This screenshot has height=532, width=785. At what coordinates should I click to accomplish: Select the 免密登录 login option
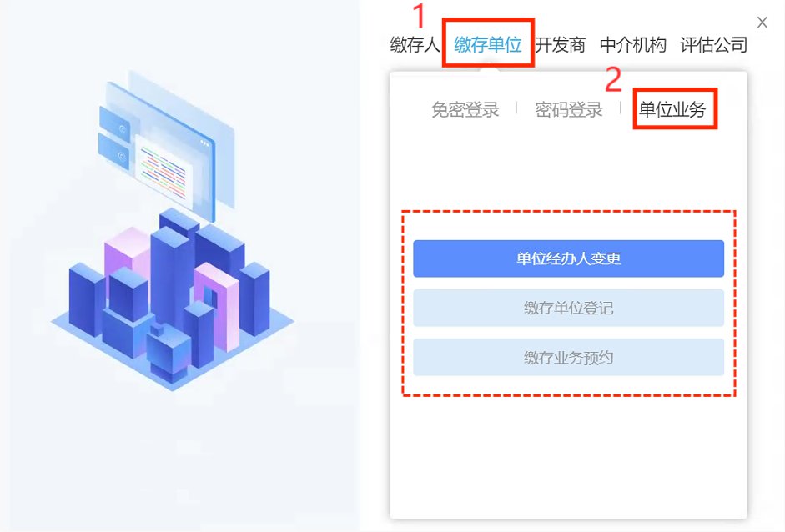(x=465, y=109)
